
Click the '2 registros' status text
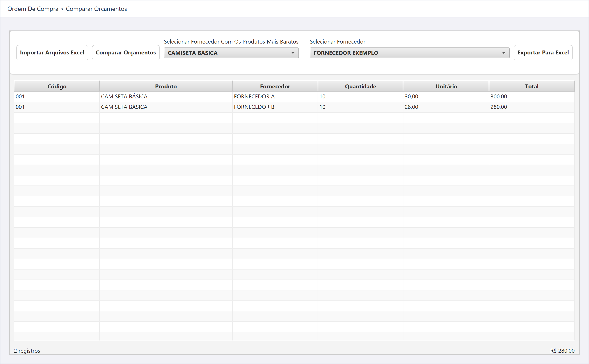click(27, 351)
